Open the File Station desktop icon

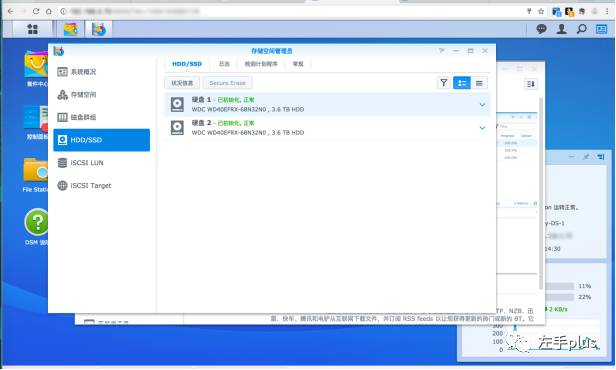(35, 175)
